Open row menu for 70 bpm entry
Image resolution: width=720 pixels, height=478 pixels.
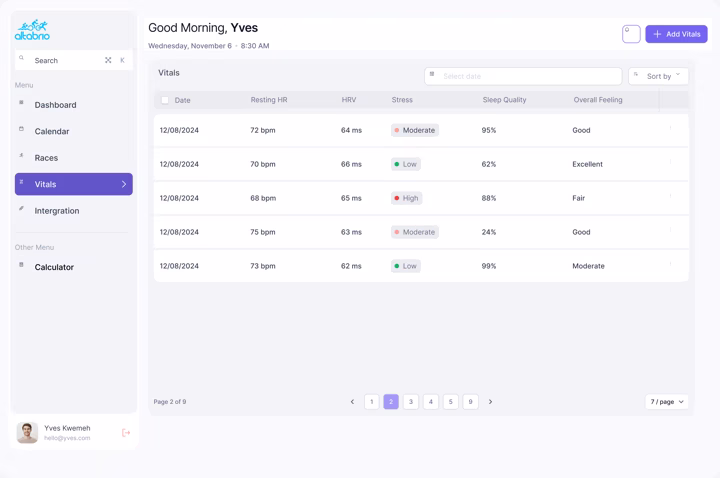pyautogui.click(x=670, y=162)
